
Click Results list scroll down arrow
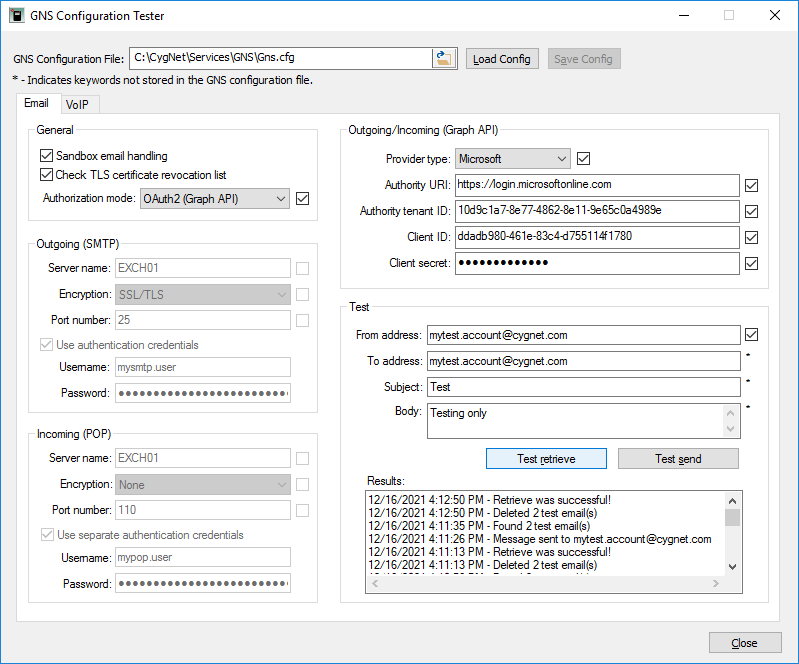(x=733, y=567)
